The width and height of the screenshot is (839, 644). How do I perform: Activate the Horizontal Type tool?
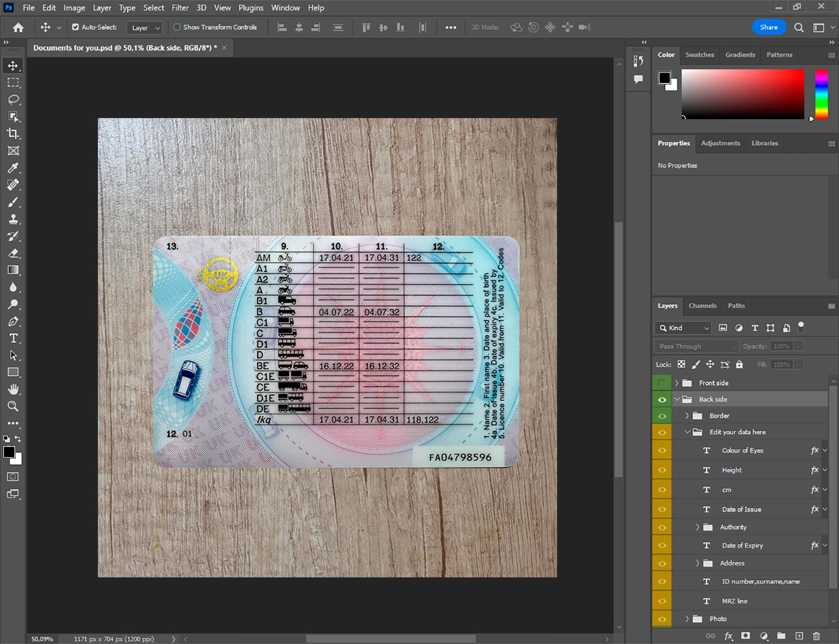point(13,339)
